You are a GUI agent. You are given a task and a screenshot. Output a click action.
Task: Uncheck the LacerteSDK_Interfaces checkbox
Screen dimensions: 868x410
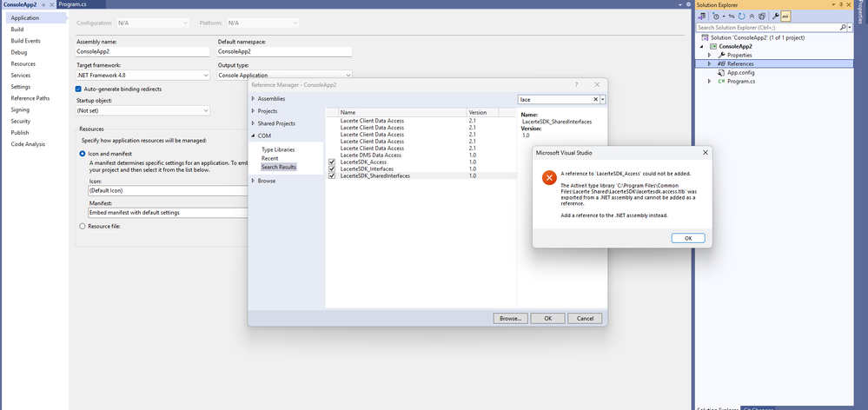click(x=332, y=169)
